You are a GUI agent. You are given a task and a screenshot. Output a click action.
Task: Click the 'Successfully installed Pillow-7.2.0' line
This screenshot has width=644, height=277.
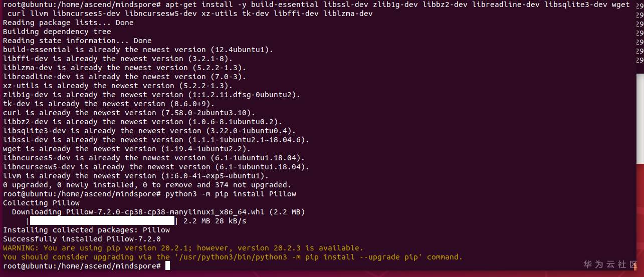point(82,239)
